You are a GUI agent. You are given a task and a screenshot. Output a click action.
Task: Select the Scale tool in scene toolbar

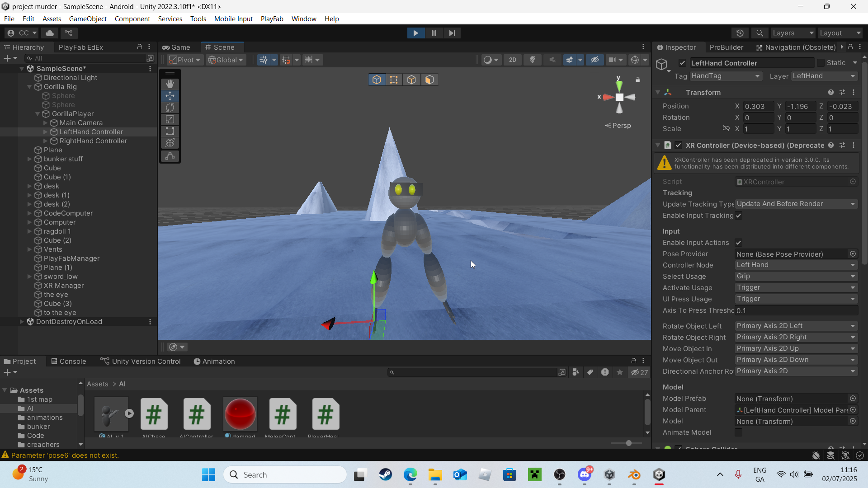point(170,119)
